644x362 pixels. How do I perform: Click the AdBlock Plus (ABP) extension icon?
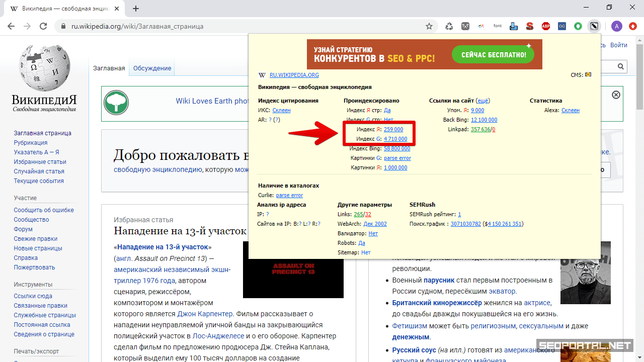click(546, 26)
